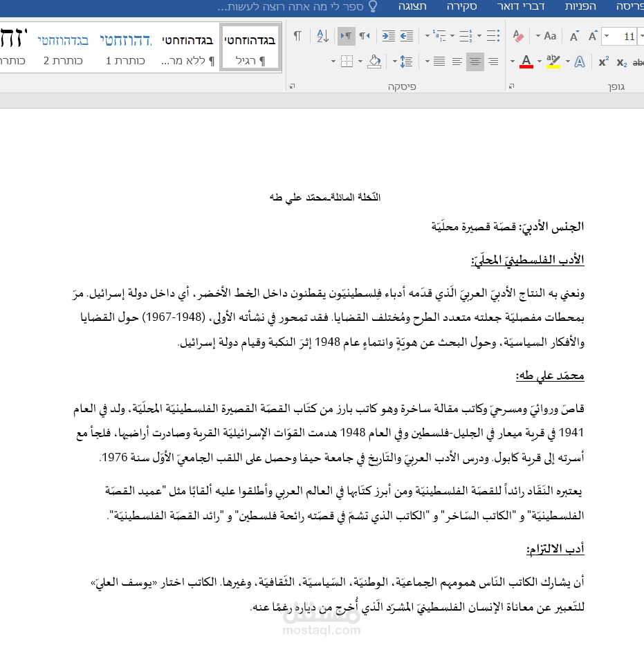Open Paragraph settings dialog launcher
Screen dimensions: 644x650
[293, 86]
